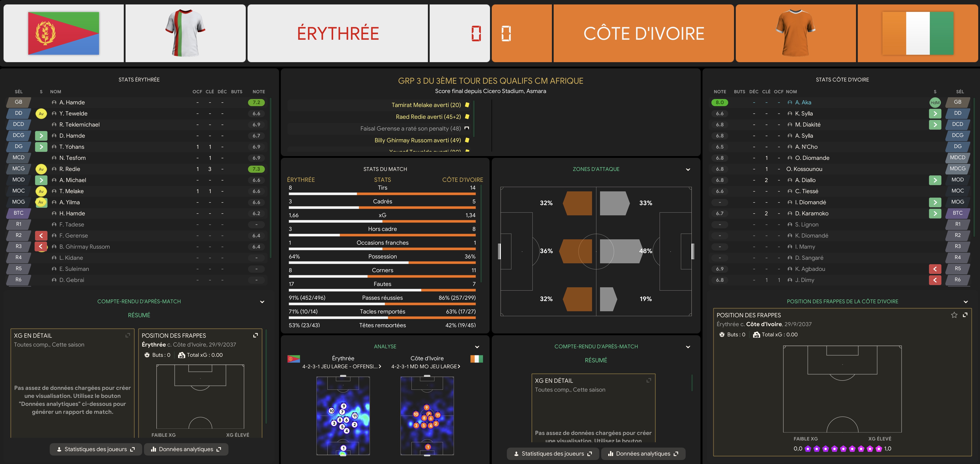Expand Position des frappes de la Côte d'Ivoire dropdown
The height and width of the screenshot is (464, 980).
[x=966, y=302]
